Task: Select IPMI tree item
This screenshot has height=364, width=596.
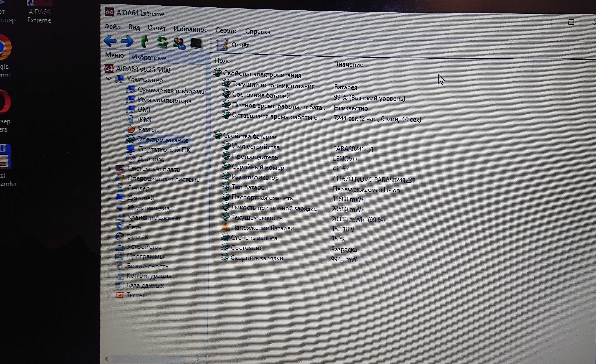Action: click(140, 119)
